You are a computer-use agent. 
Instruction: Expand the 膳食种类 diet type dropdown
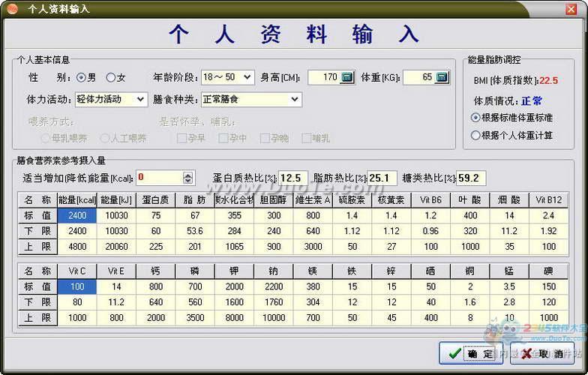(295, 99)
